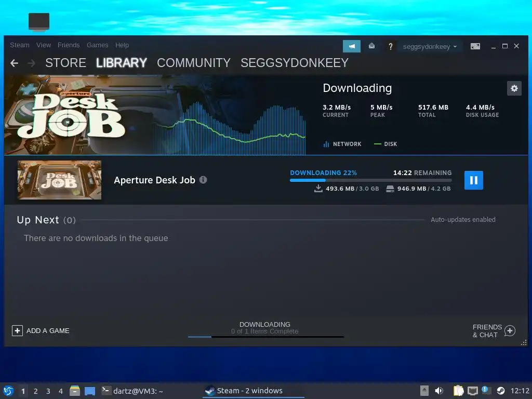Open download settings gear icon
The image size is (532, 399).
coord(514,88)
